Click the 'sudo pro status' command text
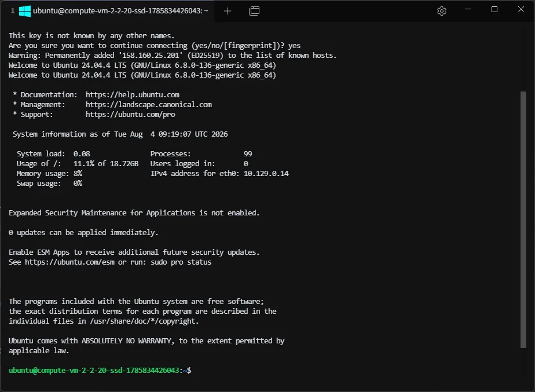This screenshot has width=535, height=392. [181, 262]
